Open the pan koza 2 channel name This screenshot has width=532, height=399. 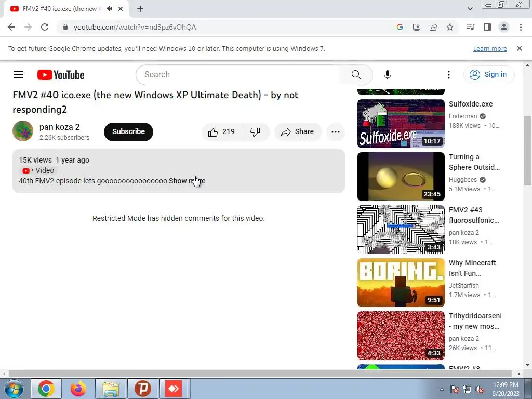tap(59, 127)
